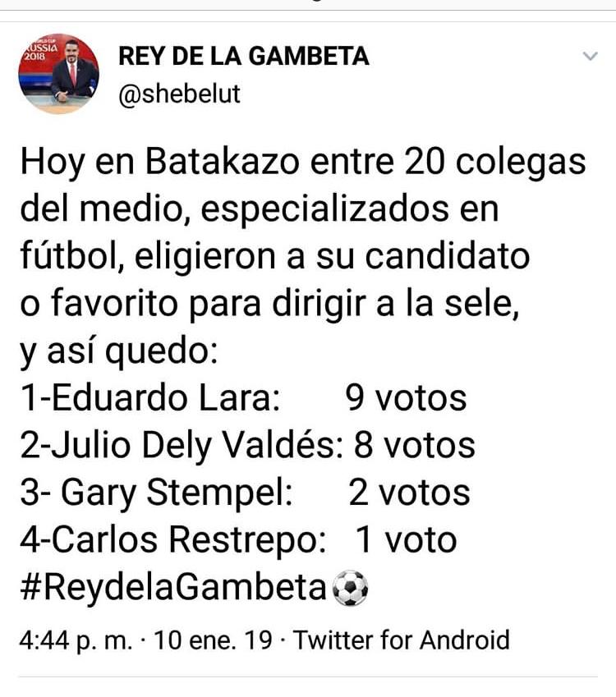Click the name Eduardo Lara in the tweet

tap(159, 398)
